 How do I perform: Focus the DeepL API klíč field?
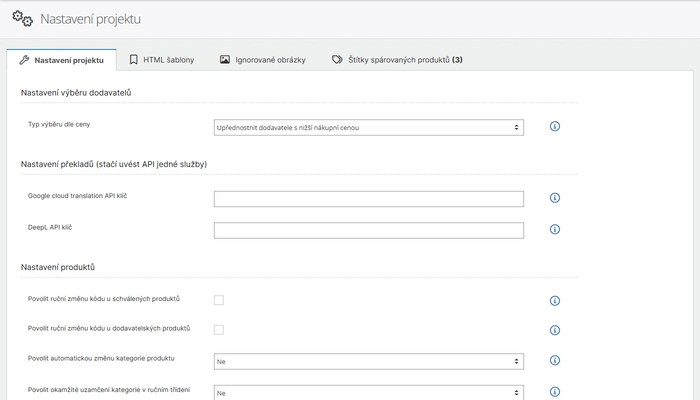[369, 230]
